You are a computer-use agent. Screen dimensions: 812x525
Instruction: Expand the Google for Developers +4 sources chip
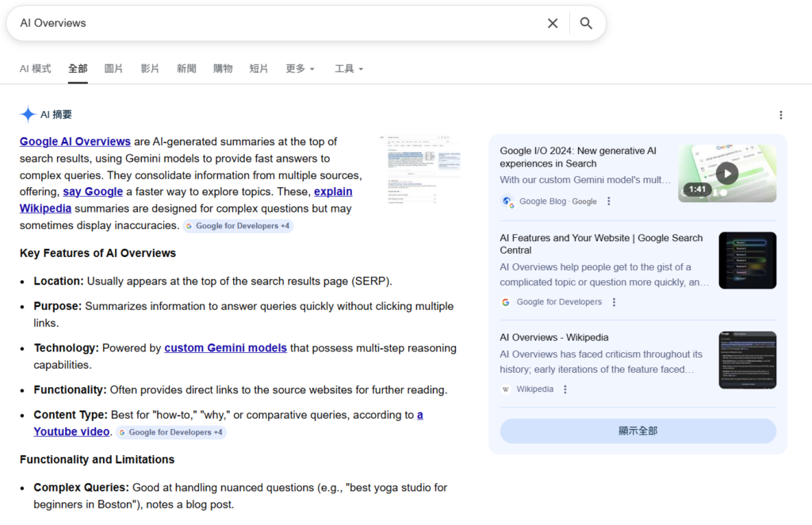[238, 226]
